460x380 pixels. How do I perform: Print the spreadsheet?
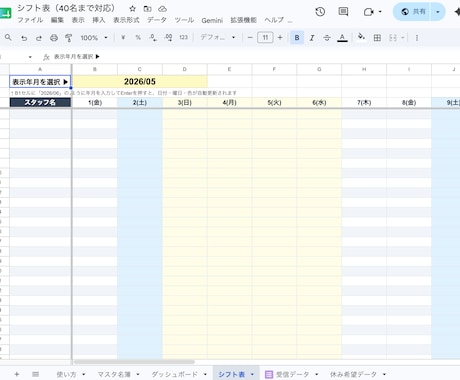(x=54, y=38)
